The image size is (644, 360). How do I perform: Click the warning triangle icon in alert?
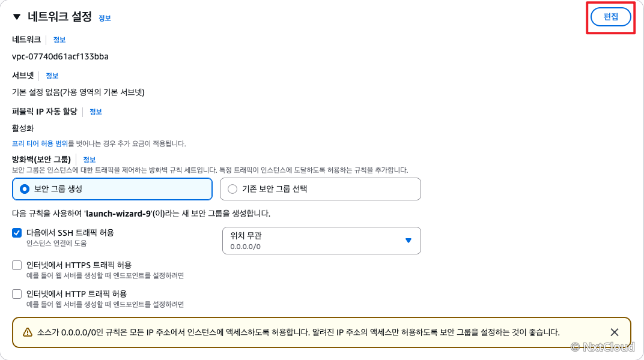tap(28, 332)
